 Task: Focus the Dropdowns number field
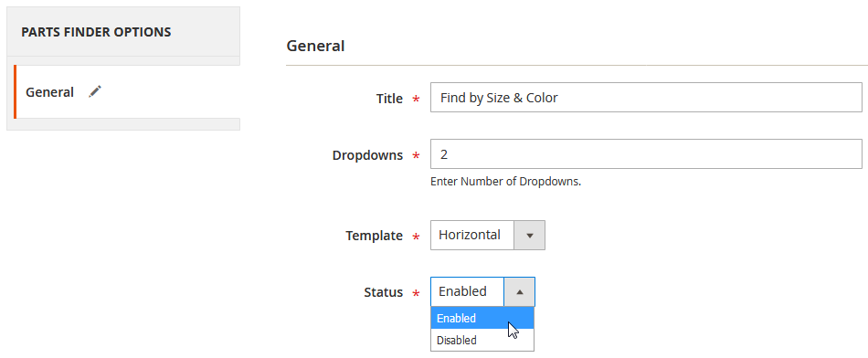coord(646,153)
